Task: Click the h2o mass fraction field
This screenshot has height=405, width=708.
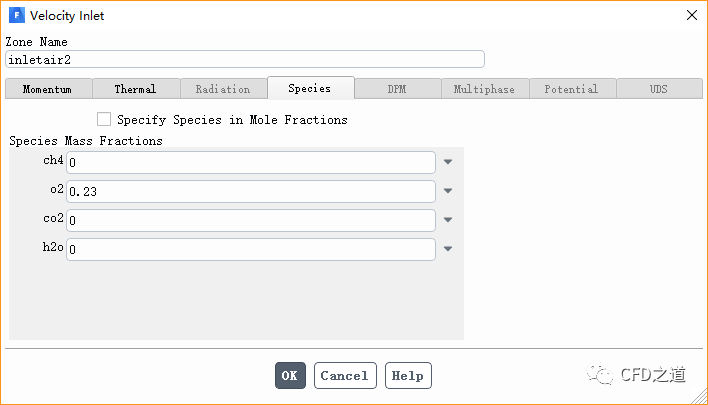Action: (251, 249)
